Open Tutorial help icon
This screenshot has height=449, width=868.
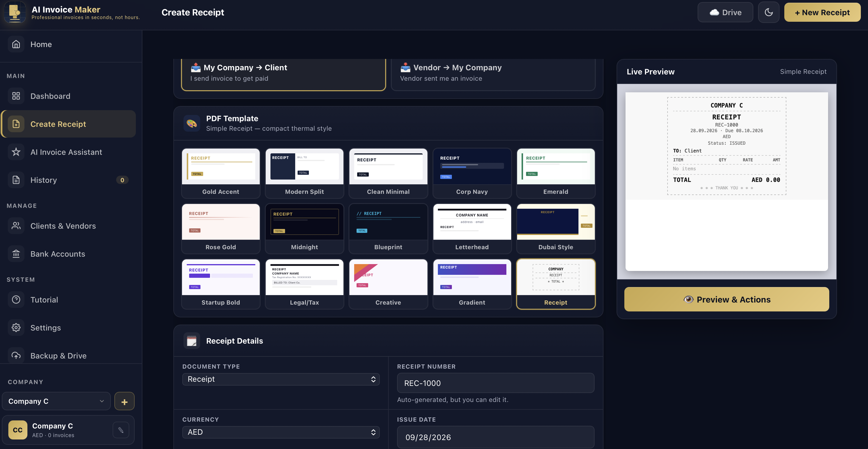(16, 300)
